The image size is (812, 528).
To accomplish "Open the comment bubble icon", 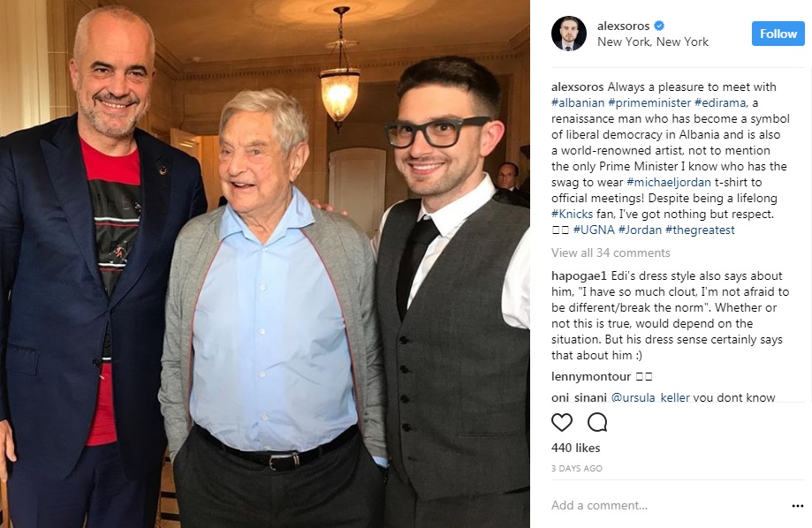I will pyautogui.click(x=597, y=422).
